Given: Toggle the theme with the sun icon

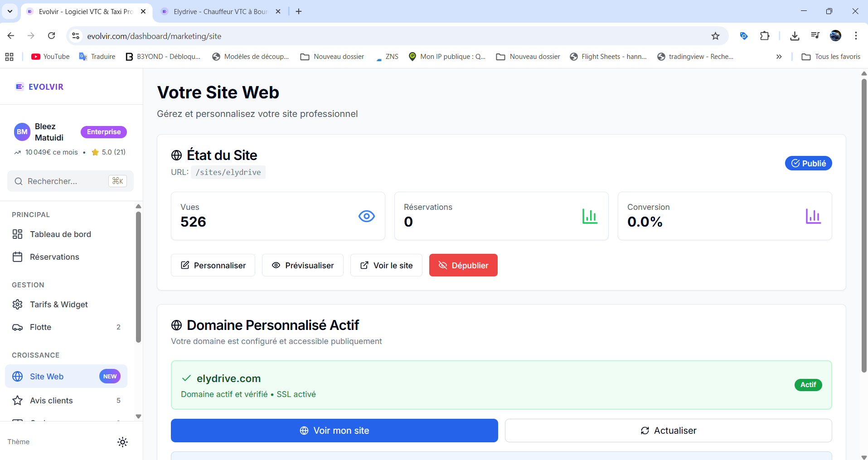Looking at the screenshot, I should coord(122,442).
